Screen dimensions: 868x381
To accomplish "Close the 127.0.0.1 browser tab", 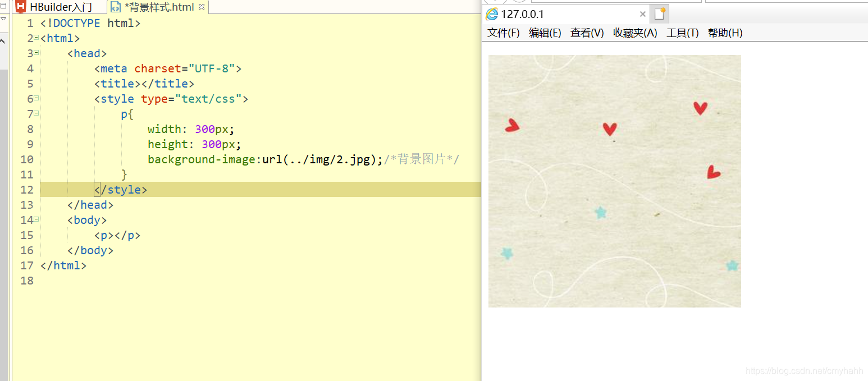I will tap(643, 15).
